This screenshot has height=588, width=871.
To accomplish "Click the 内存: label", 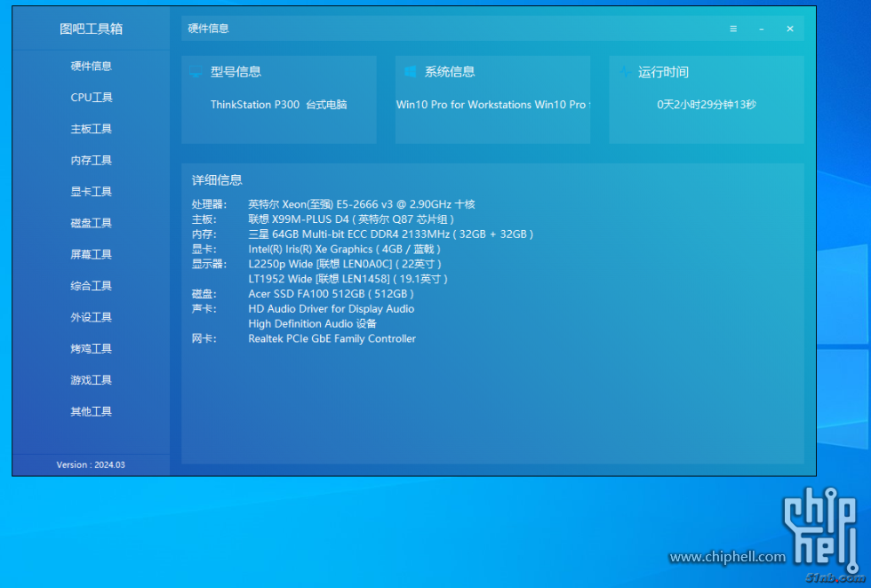I will 204,234.
